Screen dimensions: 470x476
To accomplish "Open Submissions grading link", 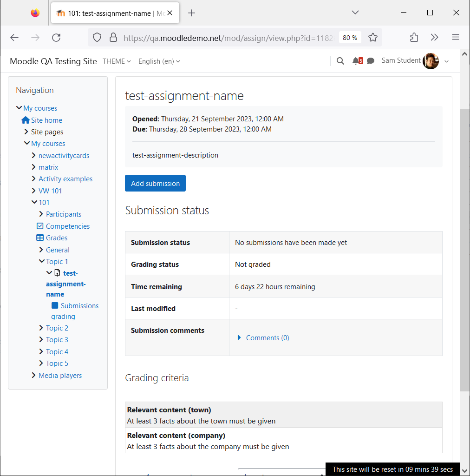I will [75, 311].
